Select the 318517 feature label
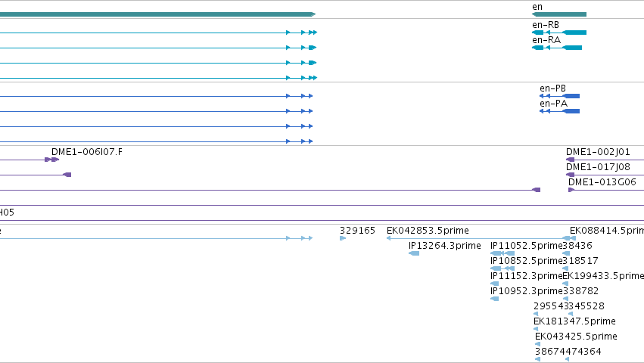 pyautogui.click(x=580, y=261)
